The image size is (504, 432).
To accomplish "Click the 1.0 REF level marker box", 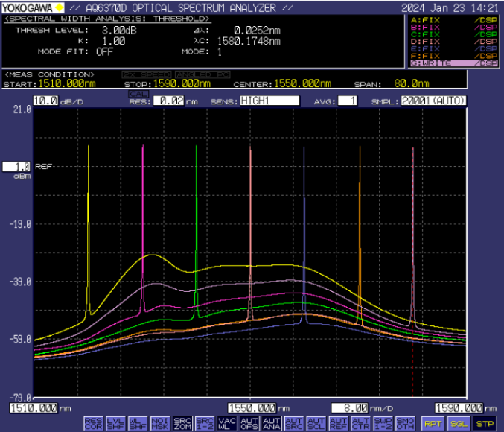I will [16, 167].
